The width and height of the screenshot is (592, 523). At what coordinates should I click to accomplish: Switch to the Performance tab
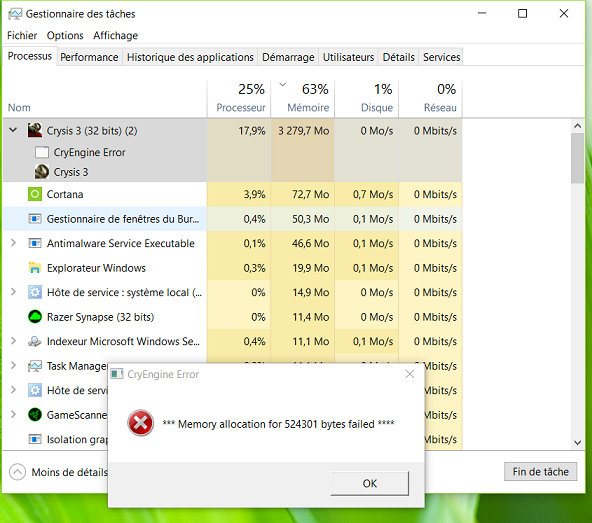89,57
